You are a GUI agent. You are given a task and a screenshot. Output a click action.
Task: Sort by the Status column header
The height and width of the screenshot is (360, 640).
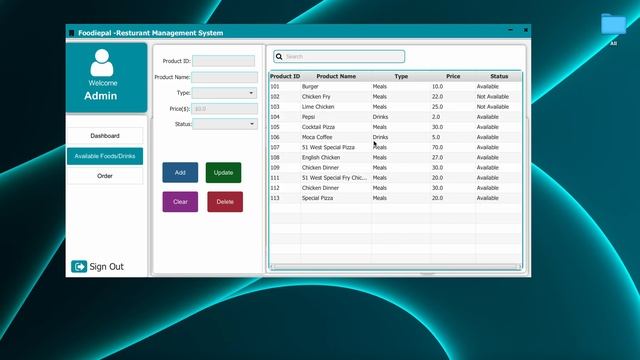coord(499,76)
